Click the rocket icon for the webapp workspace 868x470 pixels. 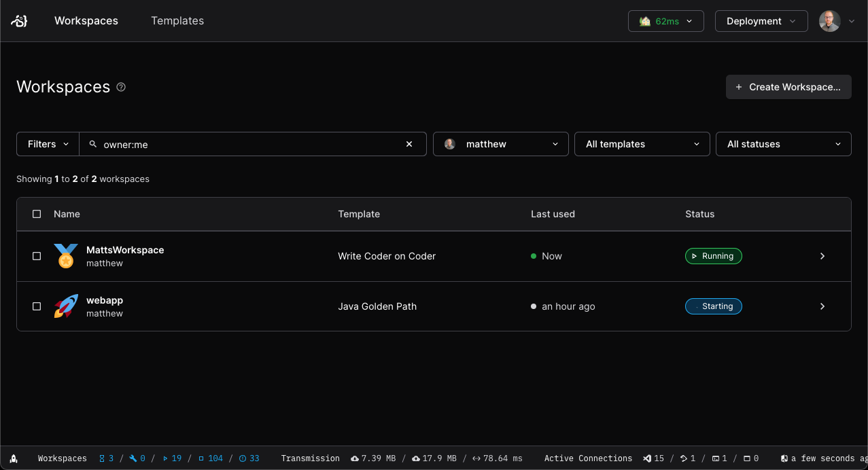pos(65,306)
